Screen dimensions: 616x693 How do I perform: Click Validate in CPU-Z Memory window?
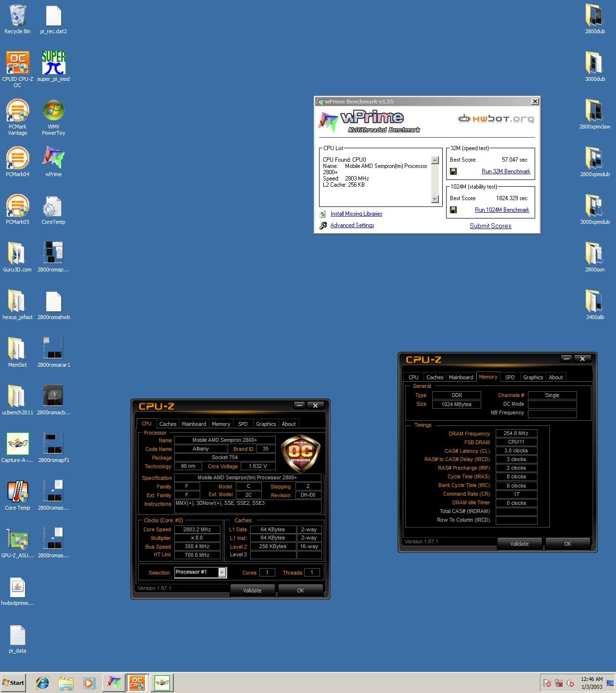click(x=519, y=544)
